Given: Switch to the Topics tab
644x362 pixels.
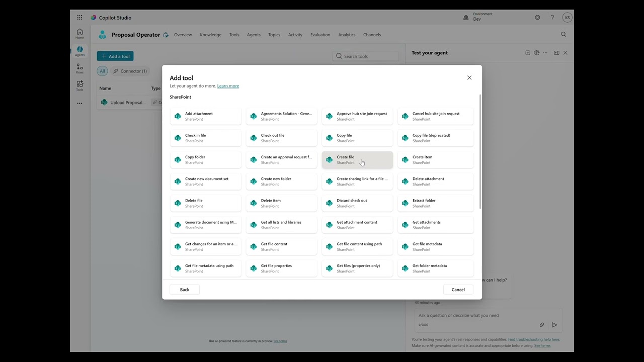Looking at the screenshot, I should pyautogui.click(x=274, y=35).
